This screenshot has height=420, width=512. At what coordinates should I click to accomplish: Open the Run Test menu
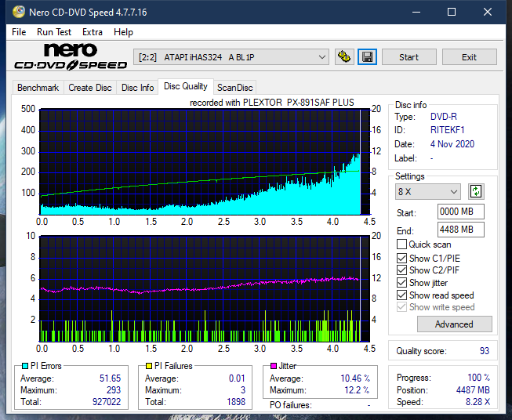click(54, 32)
